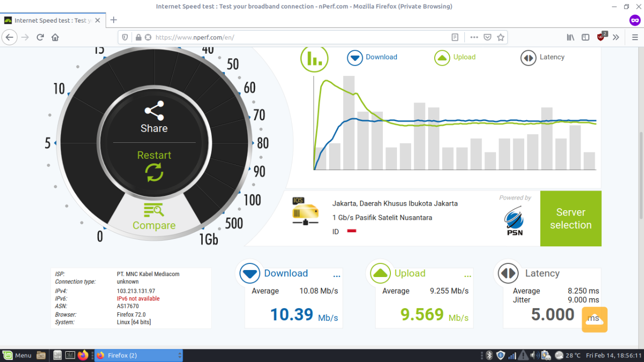Click the Latency icon in results

(x=508, y=274)
